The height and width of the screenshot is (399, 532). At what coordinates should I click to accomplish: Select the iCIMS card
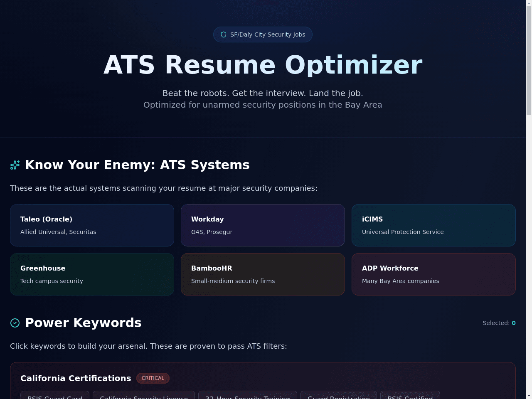tap(433, 225)
